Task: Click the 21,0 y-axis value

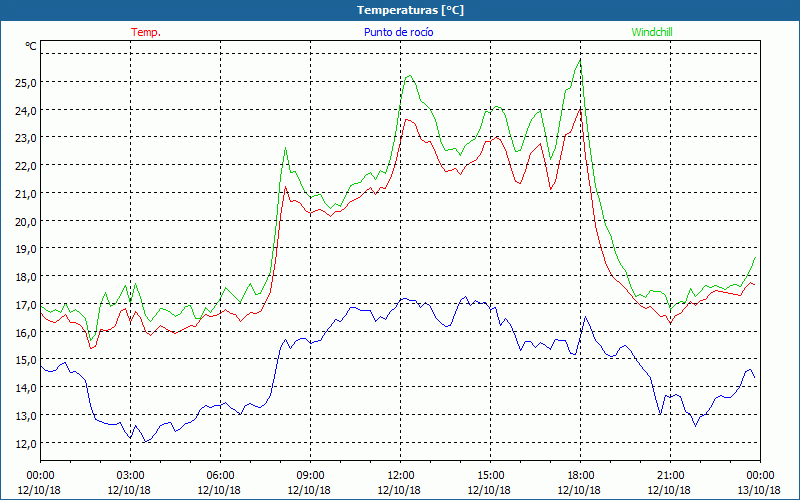Action: 26,193
